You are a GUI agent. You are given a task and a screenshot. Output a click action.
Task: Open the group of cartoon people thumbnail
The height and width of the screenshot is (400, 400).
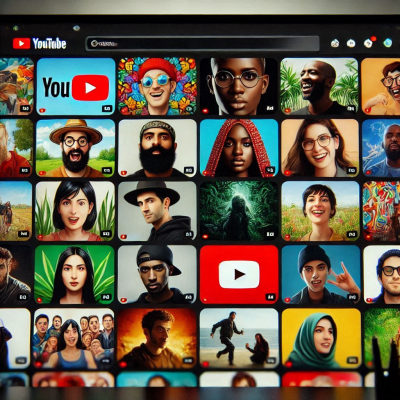point(74,338)
